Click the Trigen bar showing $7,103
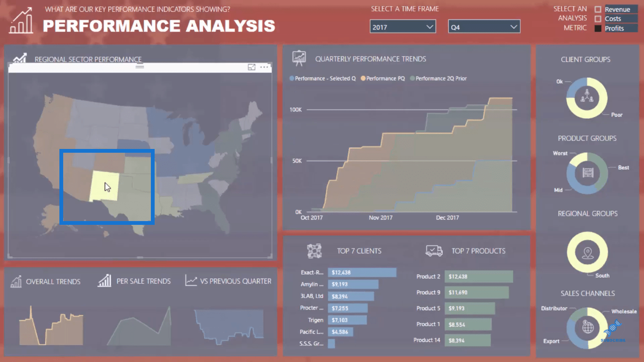This screenshot has height=362, width=644. pyautogui.click(x=347, y=320)
